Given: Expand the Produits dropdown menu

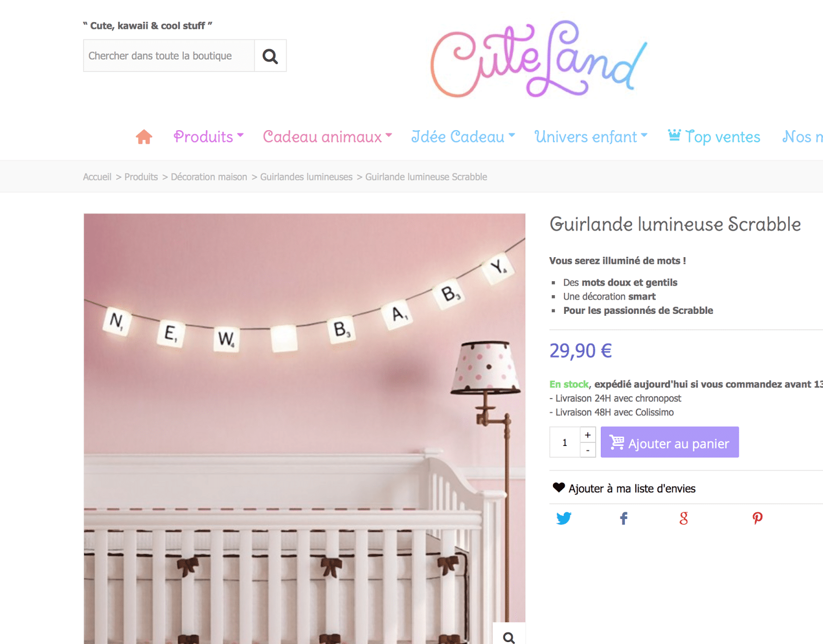Looking at the screenshot, I should tap(208, 136).
